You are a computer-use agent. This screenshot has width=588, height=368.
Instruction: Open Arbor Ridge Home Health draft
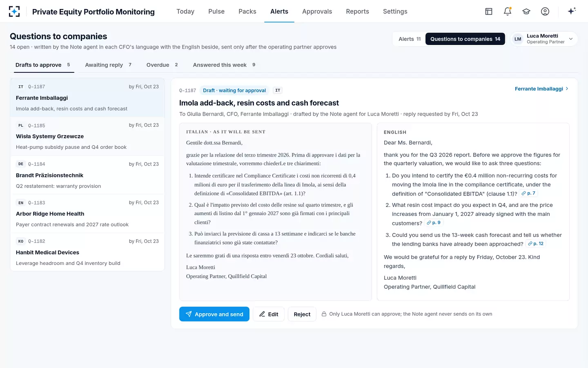[x=87, y=213]
